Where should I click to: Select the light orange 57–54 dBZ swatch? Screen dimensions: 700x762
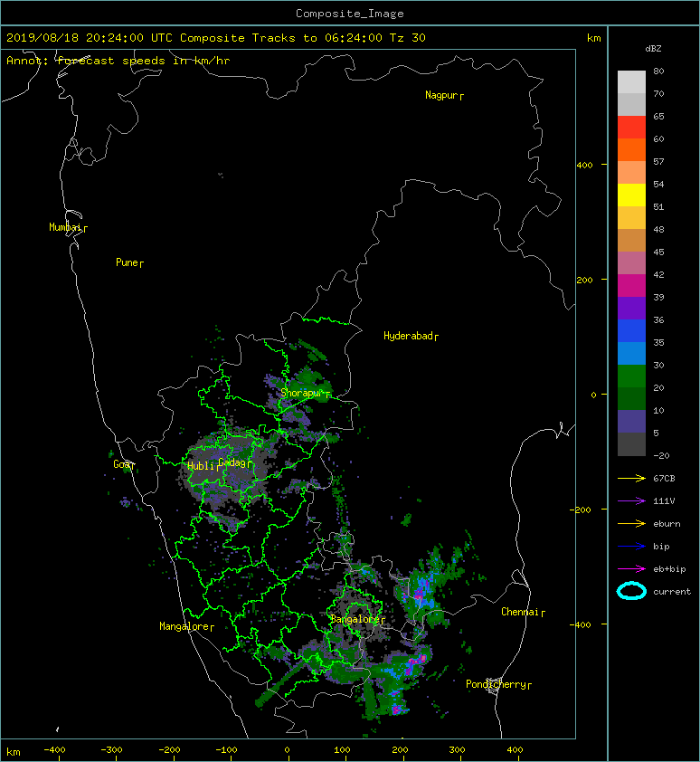coord(631,173)
